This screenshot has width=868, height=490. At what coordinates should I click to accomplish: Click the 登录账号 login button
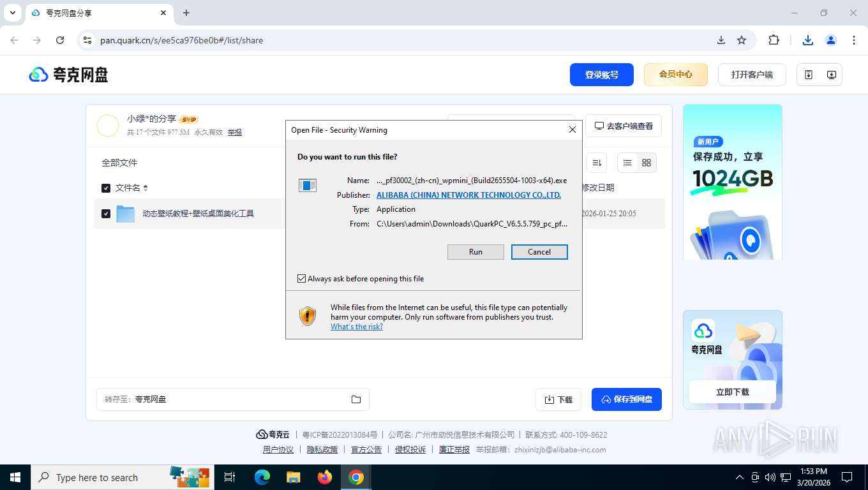tap(602, 75)
